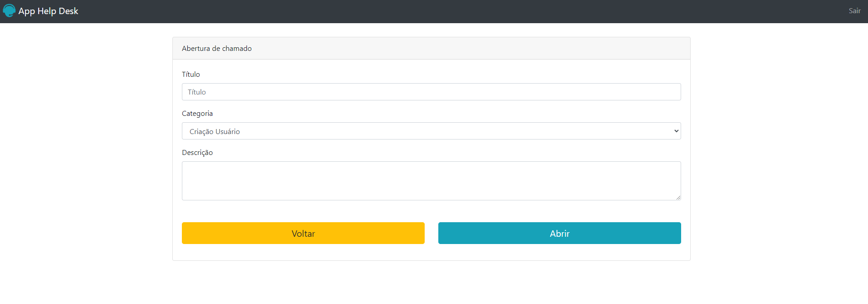The height and width of the screenshot is (304, 868).
Task: Click inside the Título text input
Action: 431,92
